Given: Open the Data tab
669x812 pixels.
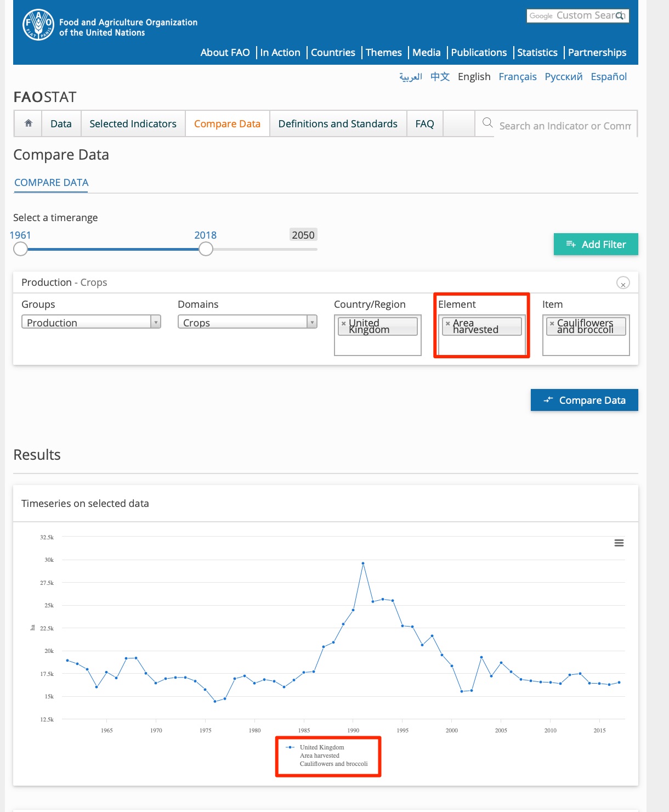Looking at the screenshot, I should point(61,123).
